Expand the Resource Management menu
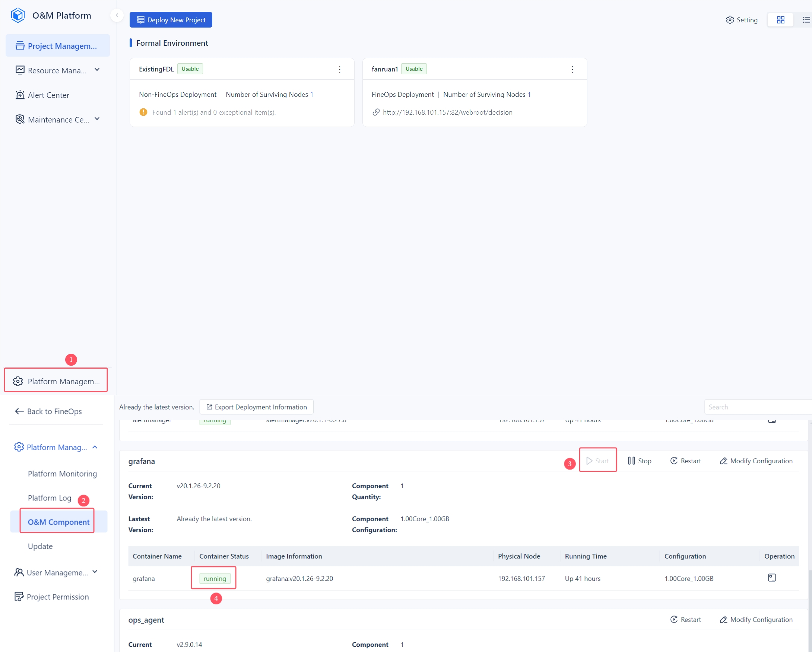This screenshot has width=812, height=652. 57,70
